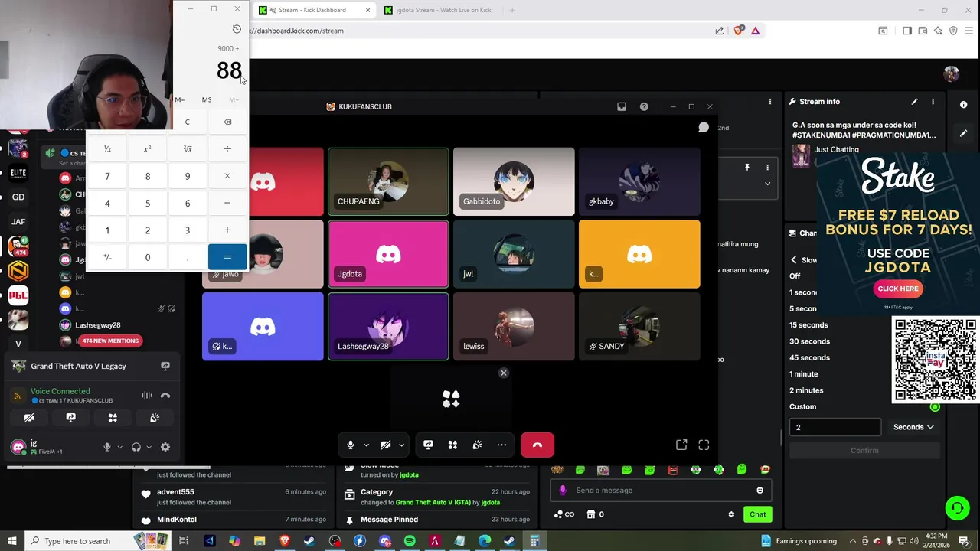980x551 pixels.
Task: Open Stream info three-dot menu
Action: tap(933, 101)
